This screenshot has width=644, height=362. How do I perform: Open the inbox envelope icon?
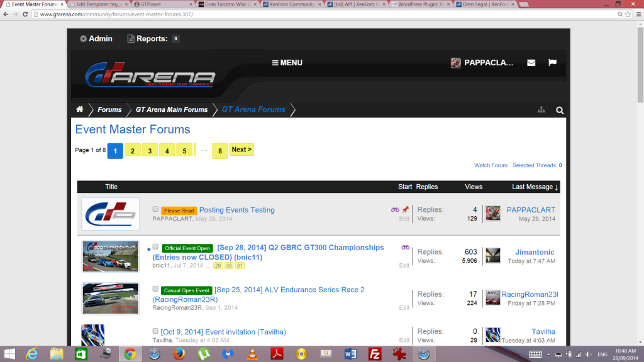531,63
